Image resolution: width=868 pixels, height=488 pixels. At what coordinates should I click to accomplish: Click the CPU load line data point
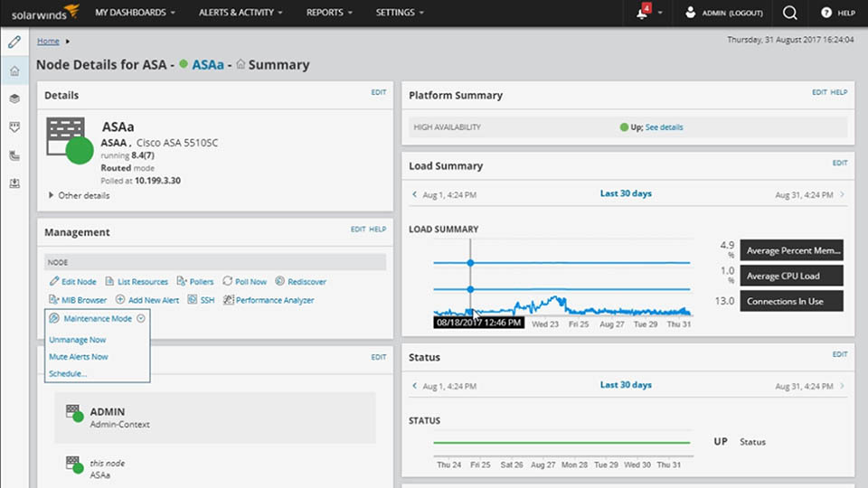(470, 289)
